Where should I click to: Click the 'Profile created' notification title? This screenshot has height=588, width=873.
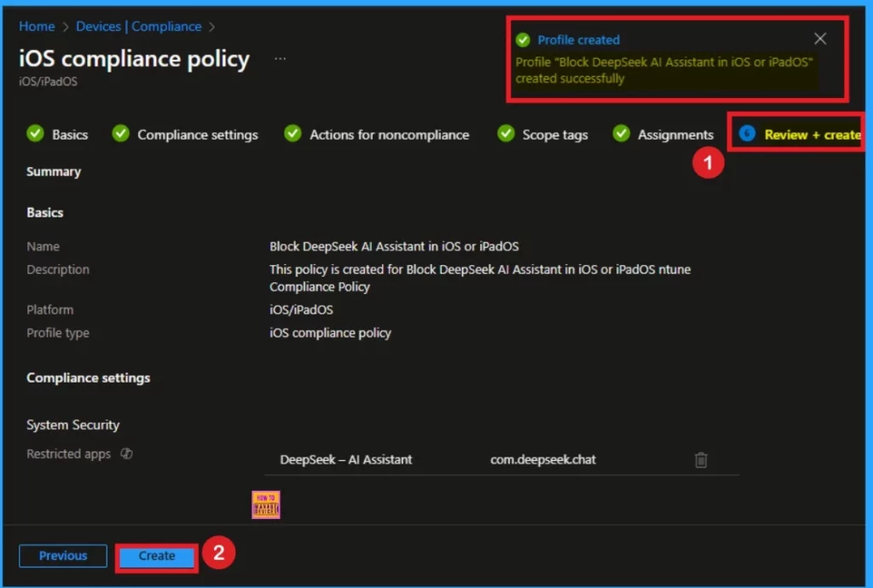(x=579, y=40)
